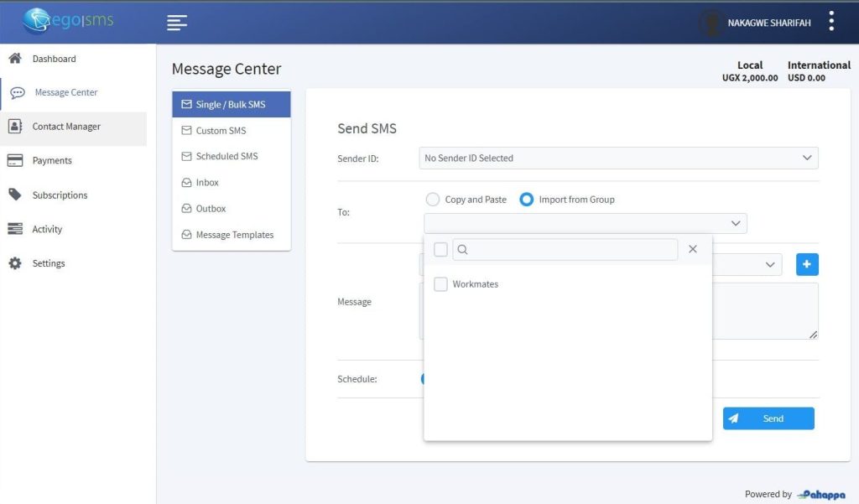Click the Settings gear icon
This screenshot has height=504, width=859.
[x=14, y=263]
